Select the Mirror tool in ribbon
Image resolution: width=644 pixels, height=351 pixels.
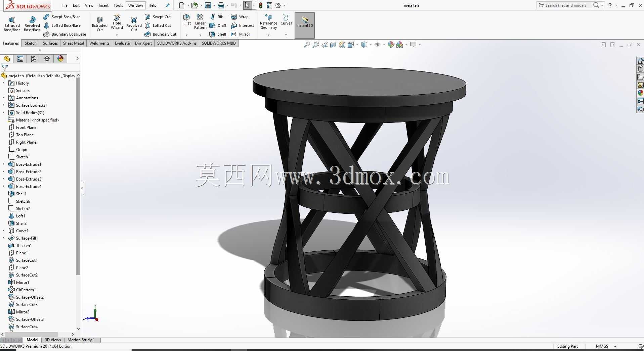[x=241, y=34]
